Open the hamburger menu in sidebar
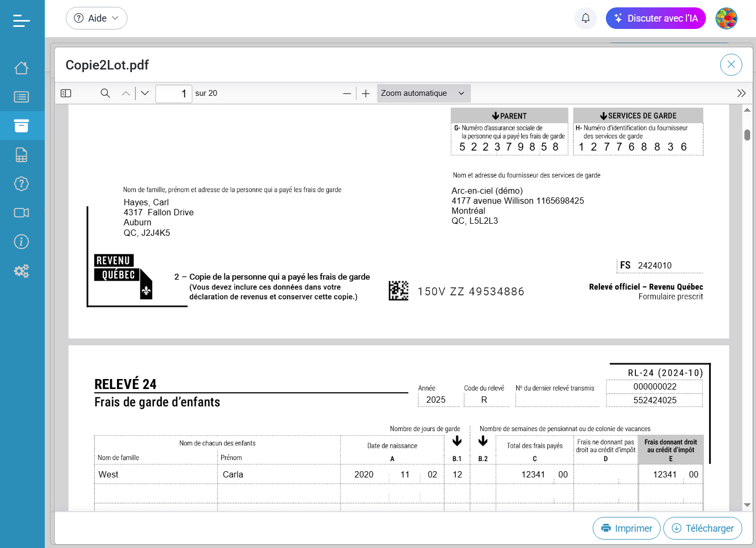This screenshot has width=756, height=548. point(22,21)
